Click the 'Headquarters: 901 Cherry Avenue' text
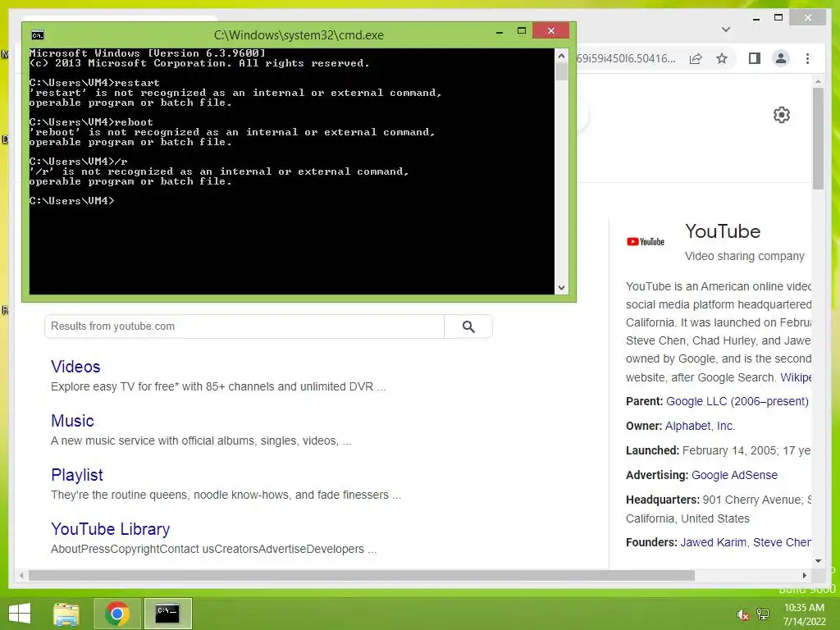Viewport: 840px width, 630px height. tap(719, 500)
